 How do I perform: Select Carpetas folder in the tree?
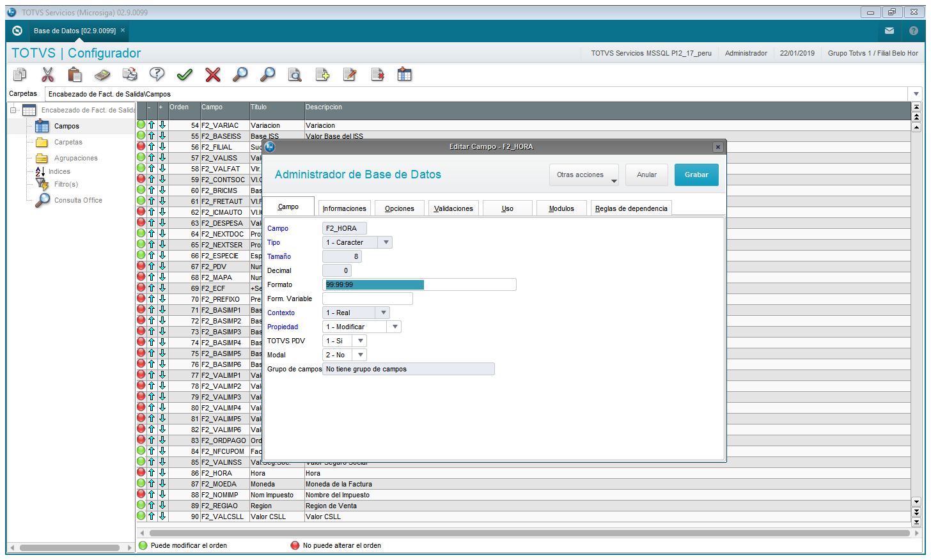coord(68,142)
